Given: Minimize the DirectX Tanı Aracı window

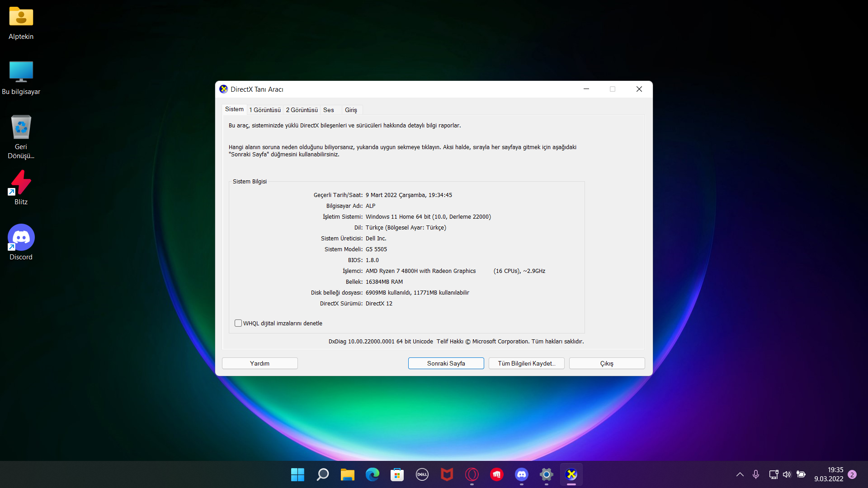Looking at the screenshot, I should tap(586, 89).
